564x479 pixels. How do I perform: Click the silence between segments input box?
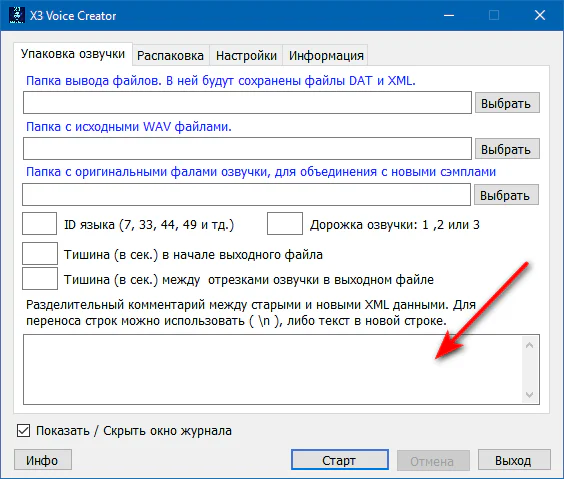click(x=40, y=278)
